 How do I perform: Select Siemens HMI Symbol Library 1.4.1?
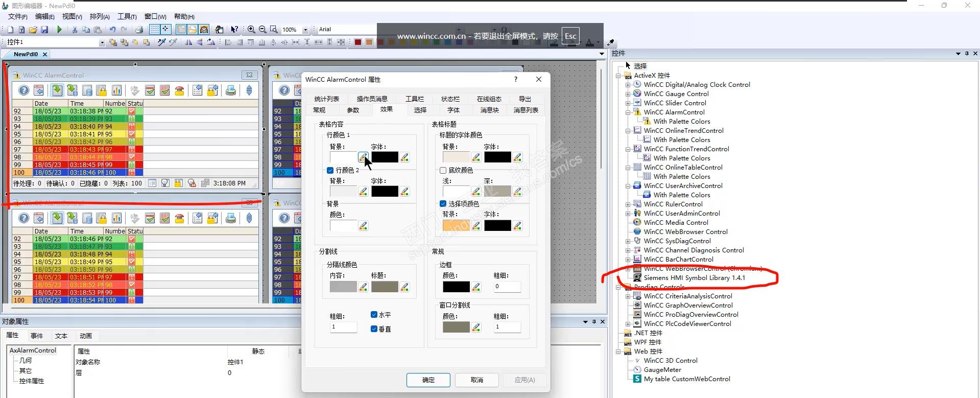(694, 278)
